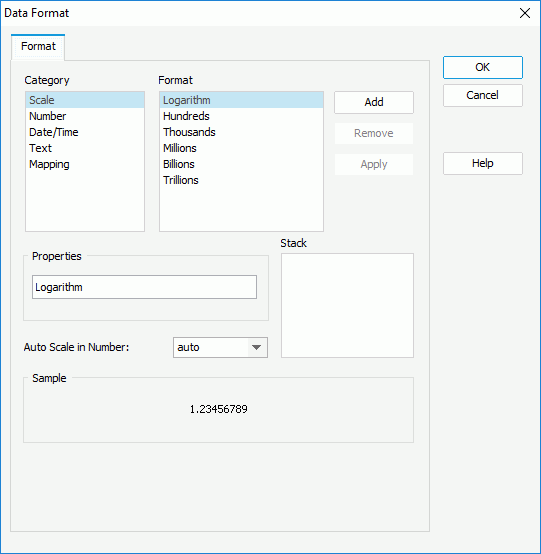This screenshot has width=541, height=554.
Task: Click the OK button
Action: [483, 67]
